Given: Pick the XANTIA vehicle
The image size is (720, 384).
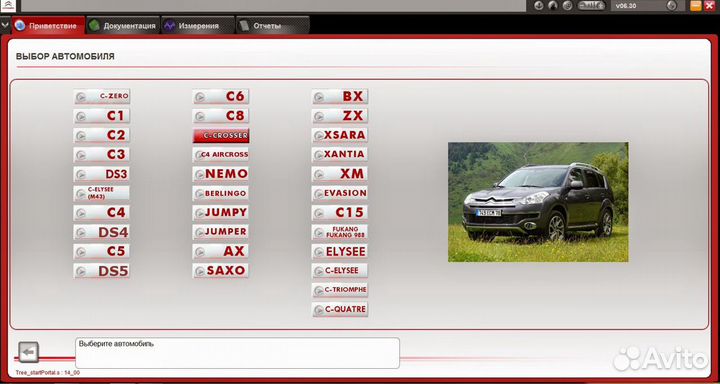Looking at the screenshot, I should click(340, 154).
